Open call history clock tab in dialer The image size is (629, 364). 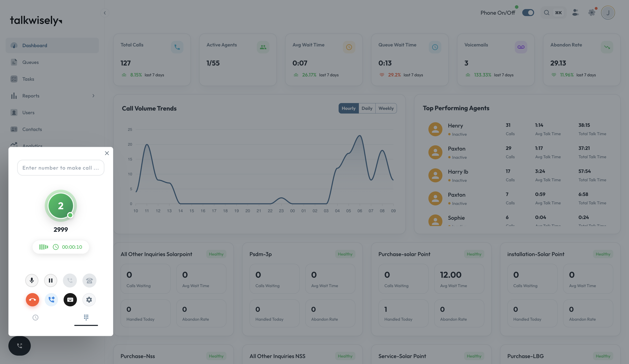point(35,317)
